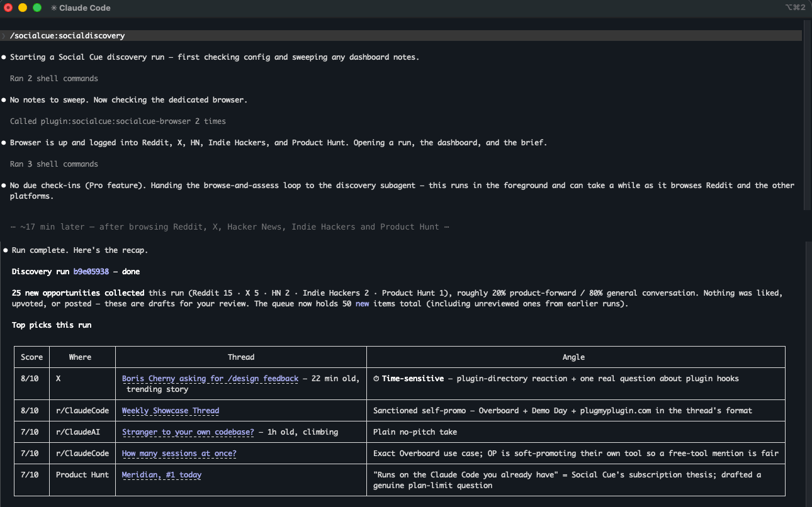Viewport: 812px width, 507px height.
Task: Click the yellow minimize window button
Action: pos(23,8)
